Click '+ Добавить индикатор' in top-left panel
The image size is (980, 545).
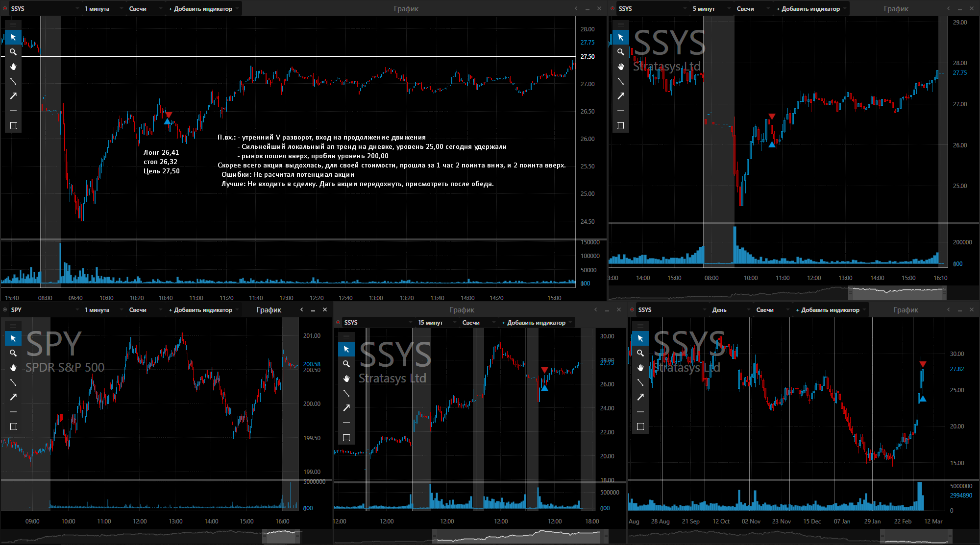pyautogui.click(x=203, y=9)
